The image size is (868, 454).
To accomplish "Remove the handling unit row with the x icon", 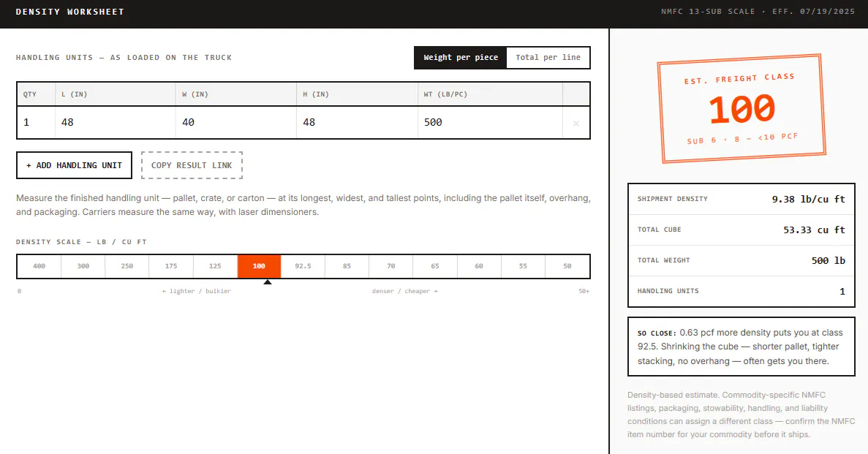I will point(575,123).
